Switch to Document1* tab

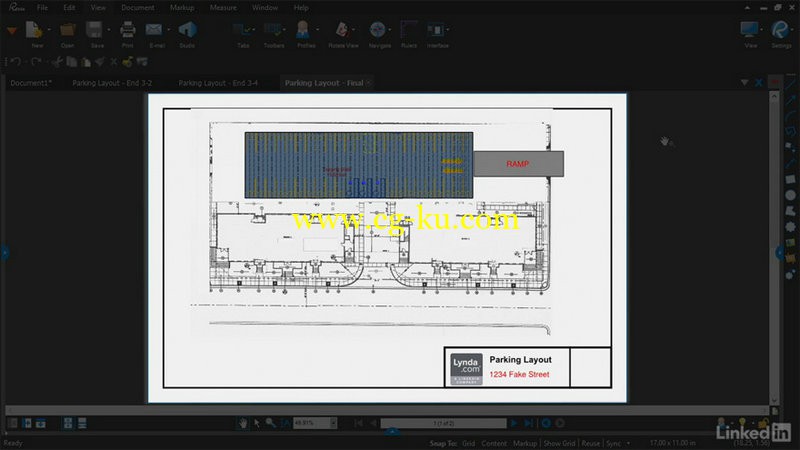pyautogui.click(x=31, y=83)
